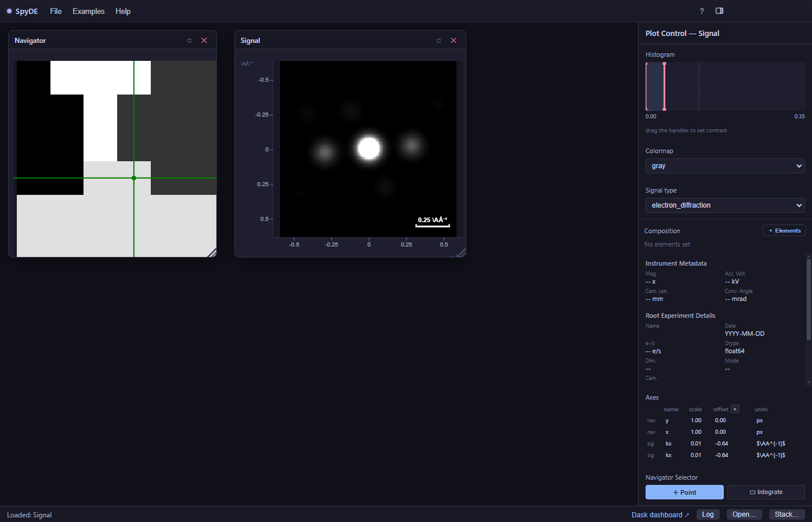Open the Dask dashboard link

[660, 515]
